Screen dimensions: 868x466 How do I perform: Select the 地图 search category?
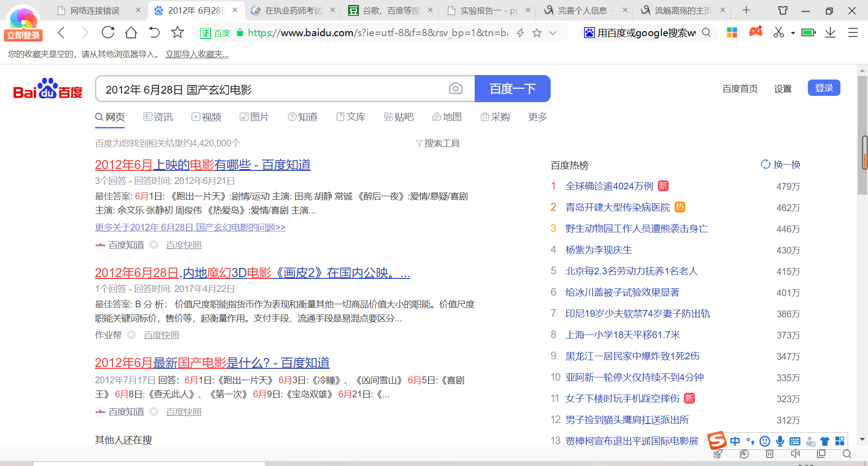pyautogui.click(x=447, y=117)
